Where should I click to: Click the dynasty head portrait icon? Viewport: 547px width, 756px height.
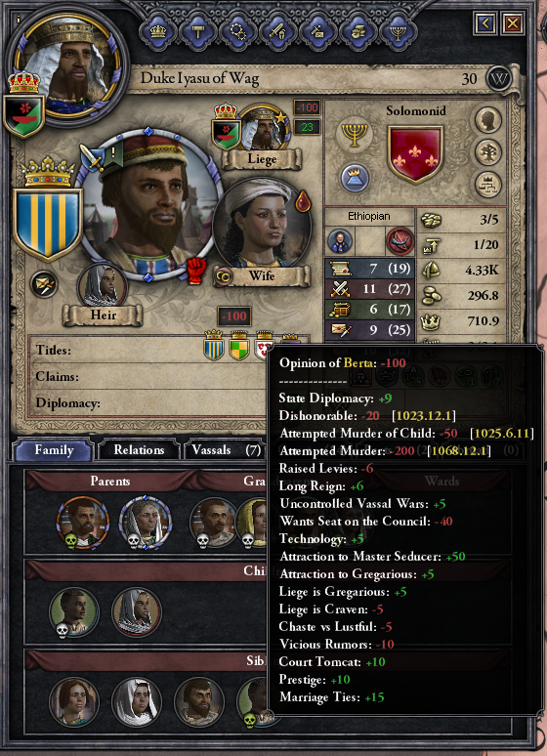tap(488, 120)
